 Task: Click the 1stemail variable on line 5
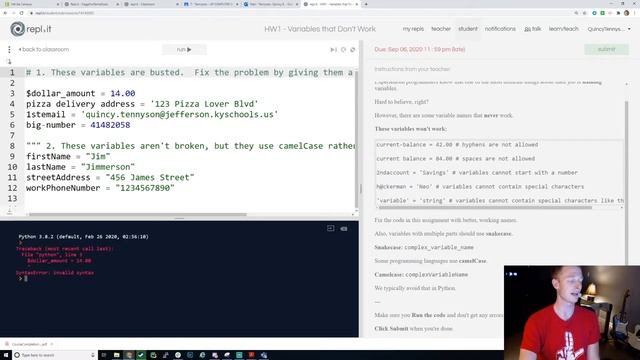(x=46, y=115)
